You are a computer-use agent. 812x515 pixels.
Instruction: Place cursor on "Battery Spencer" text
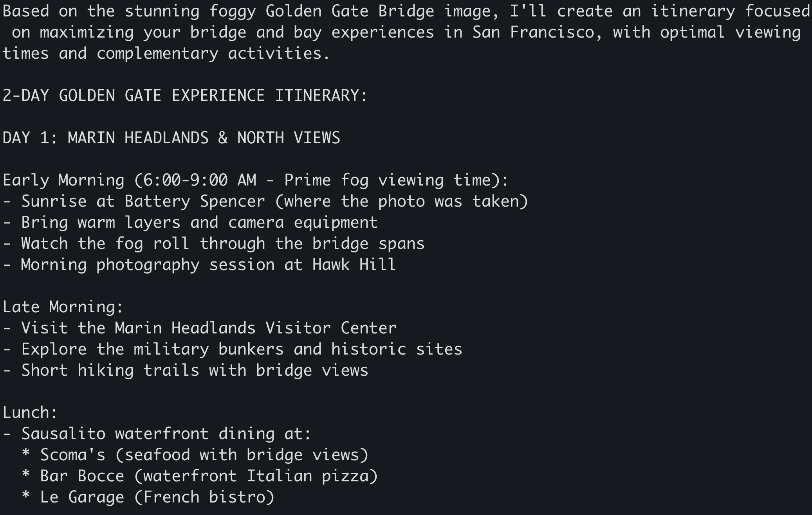tap(195, 202)
